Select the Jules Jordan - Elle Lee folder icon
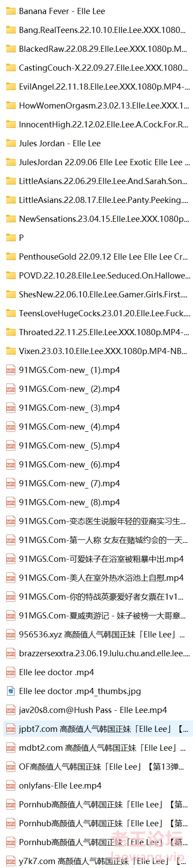 click(11, 143)
